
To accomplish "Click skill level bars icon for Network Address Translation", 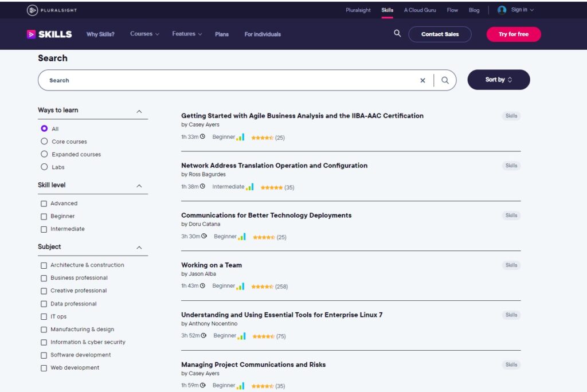I will coord(250,187).
